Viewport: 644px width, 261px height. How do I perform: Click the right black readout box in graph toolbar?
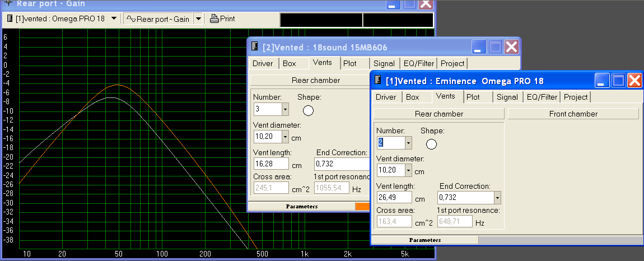pos(398,20)
